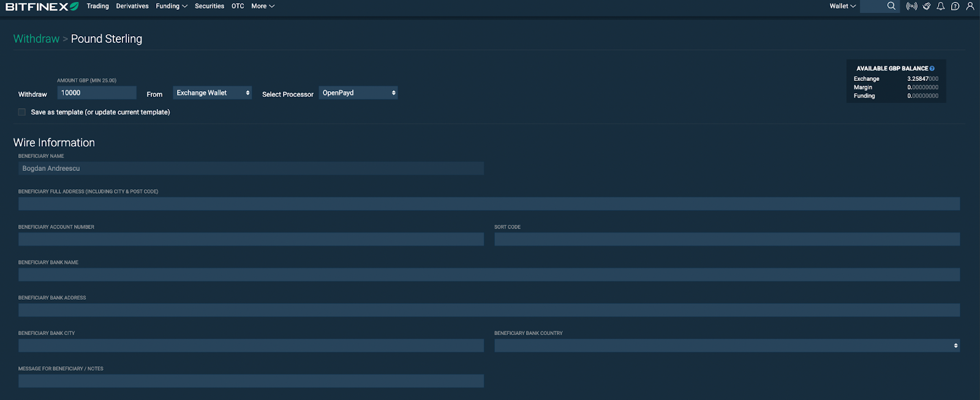Open the OpenPayd processor dropdown
The height and width of the screenshot is (400, 980).
(358, 92)
